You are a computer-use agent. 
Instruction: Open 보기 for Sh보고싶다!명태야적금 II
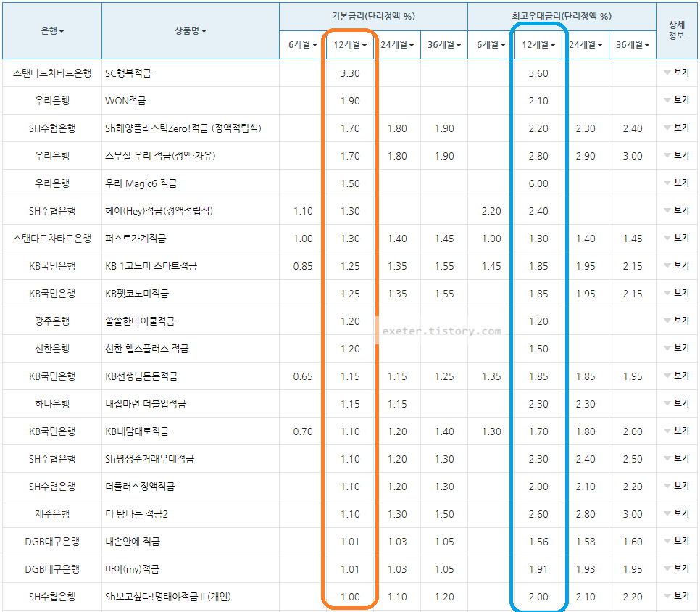[677, 596]
